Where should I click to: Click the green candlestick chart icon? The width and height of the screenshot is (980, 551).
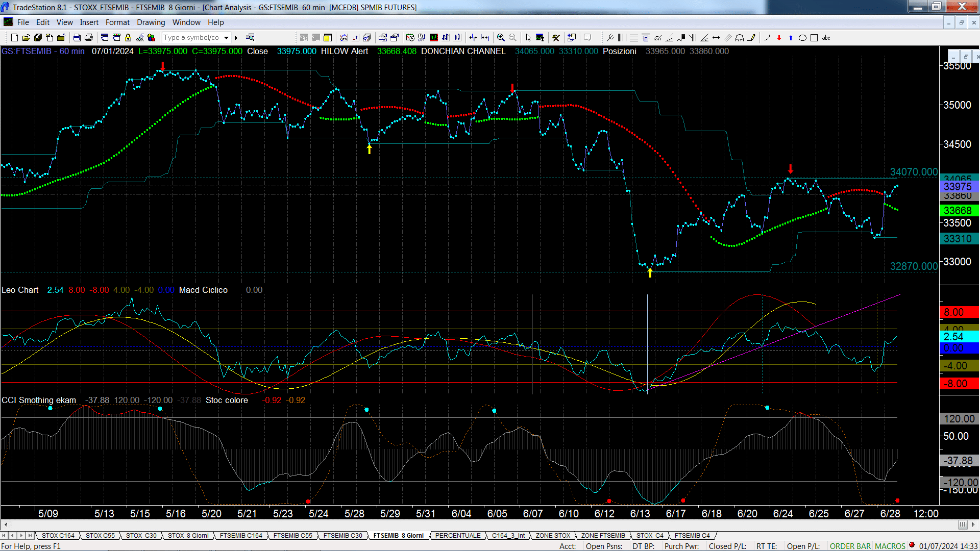pyautogui.click(x=433, y=37)
